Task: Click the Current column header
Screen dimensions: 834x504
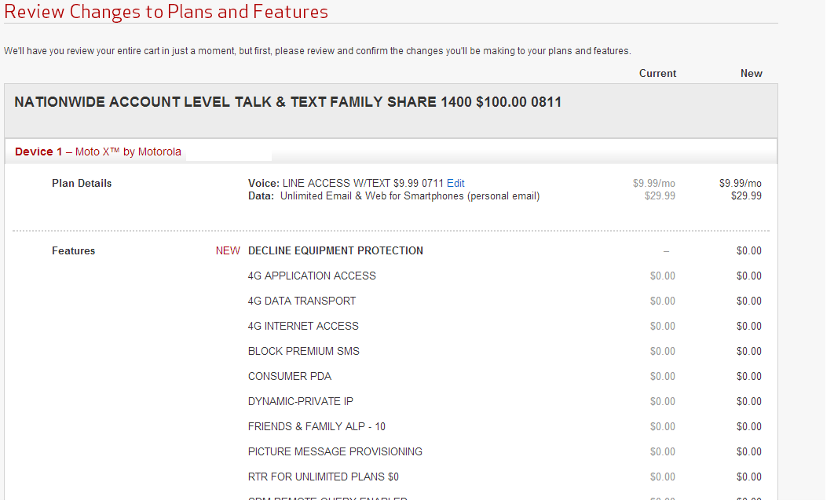Action: [657, 74]
